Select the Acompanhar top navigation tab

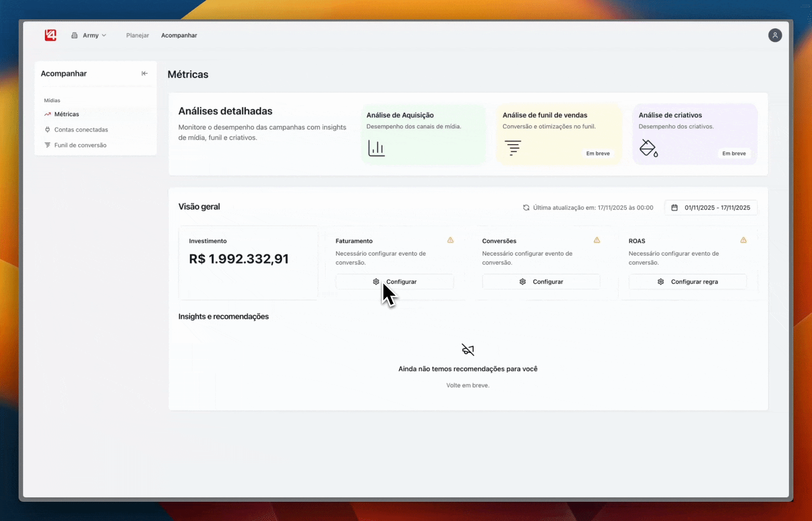[x=179, y=35]
